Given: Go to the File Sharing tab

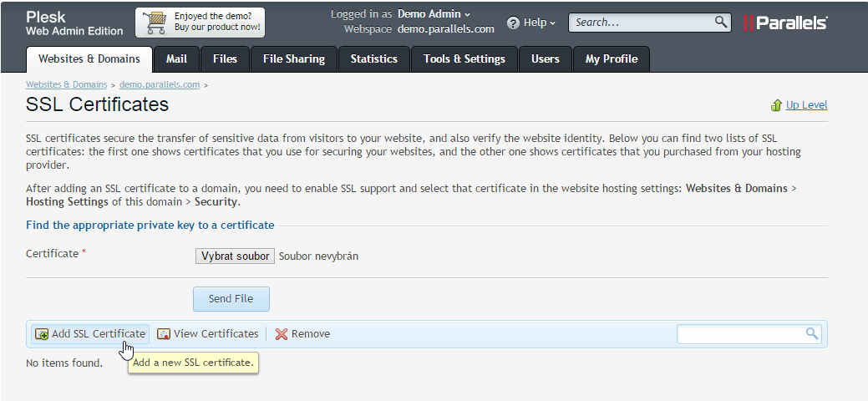Looking at the screenshot, I should [x=293, y=58].
